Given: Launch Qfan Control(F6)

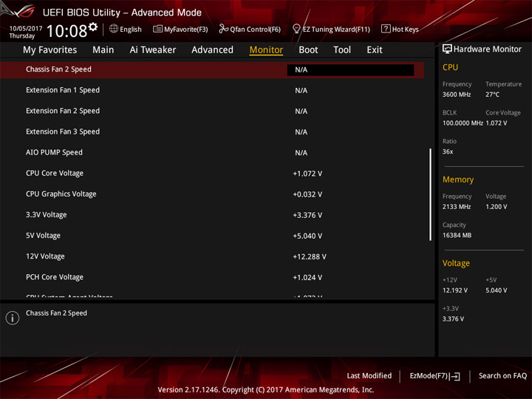Looking at the screenshot, I should coord(250,29).
